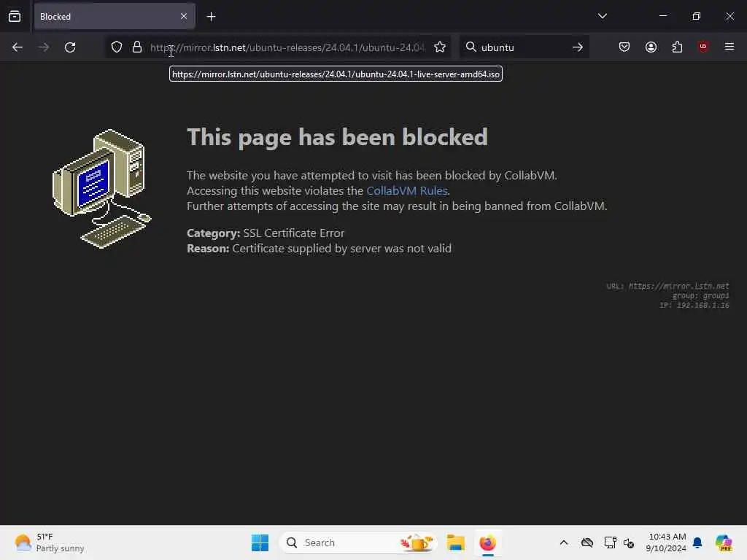Save page to Pocket

click(624, 47)
